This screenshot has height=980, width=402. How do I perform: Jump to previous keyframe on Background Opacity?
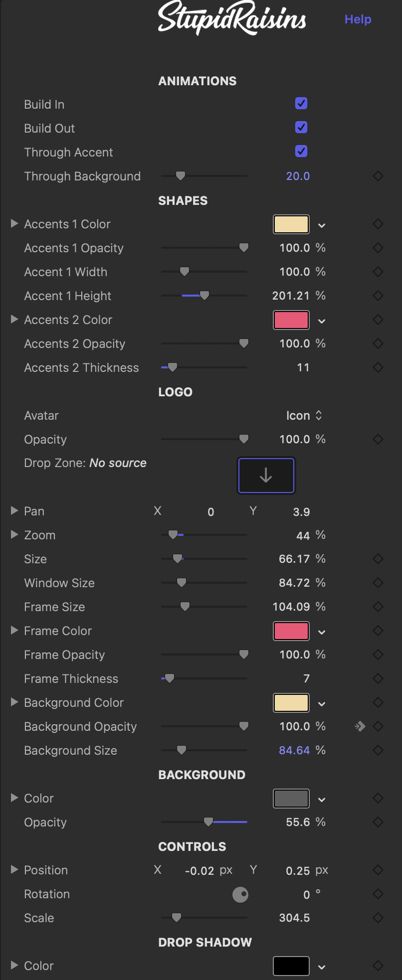(x=360, y=726)
